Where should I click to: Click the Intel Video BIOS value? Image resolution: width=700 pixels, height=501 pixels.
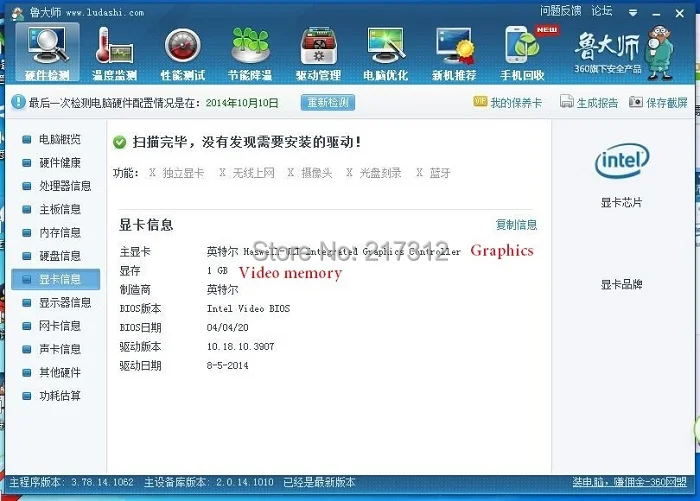point(248,309)
